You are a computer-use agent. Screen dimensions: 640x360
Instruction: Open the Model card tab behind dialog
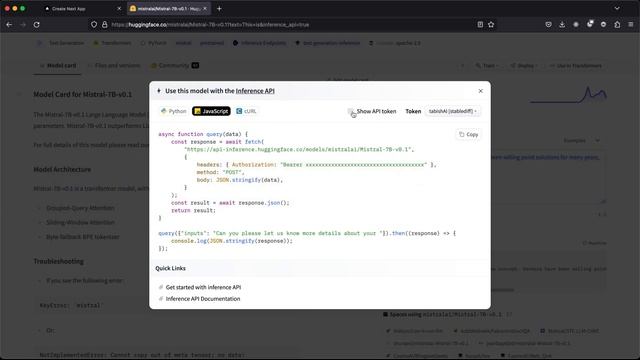tap(58, 66)
